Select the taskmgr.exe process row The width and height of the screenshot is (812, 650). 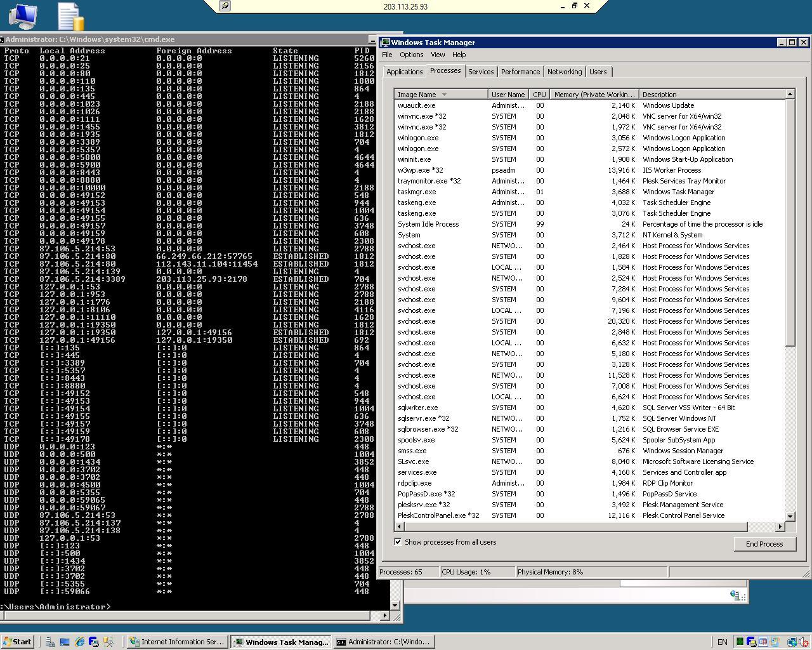(x=589, y=192)
